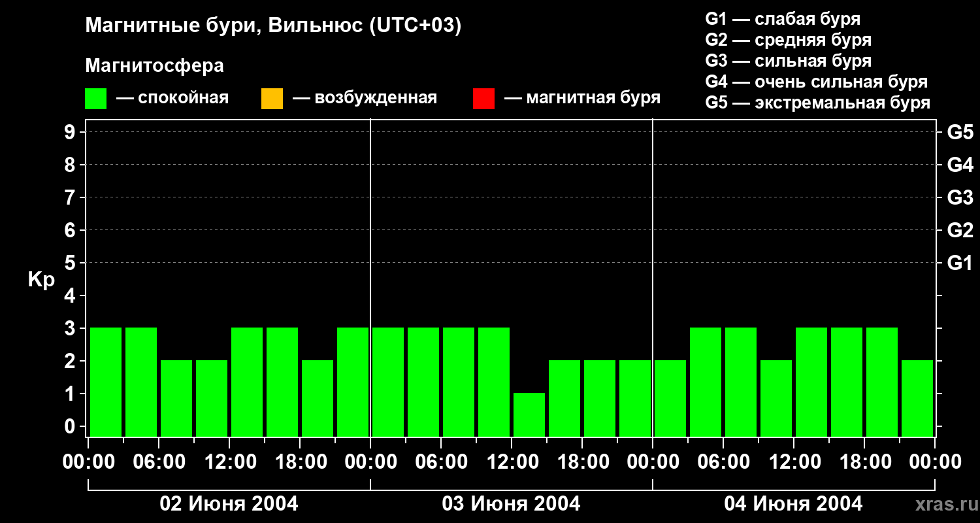
Task: Click the red 'магнитная буря' legend swatch
Action: [x=483, y=98]
